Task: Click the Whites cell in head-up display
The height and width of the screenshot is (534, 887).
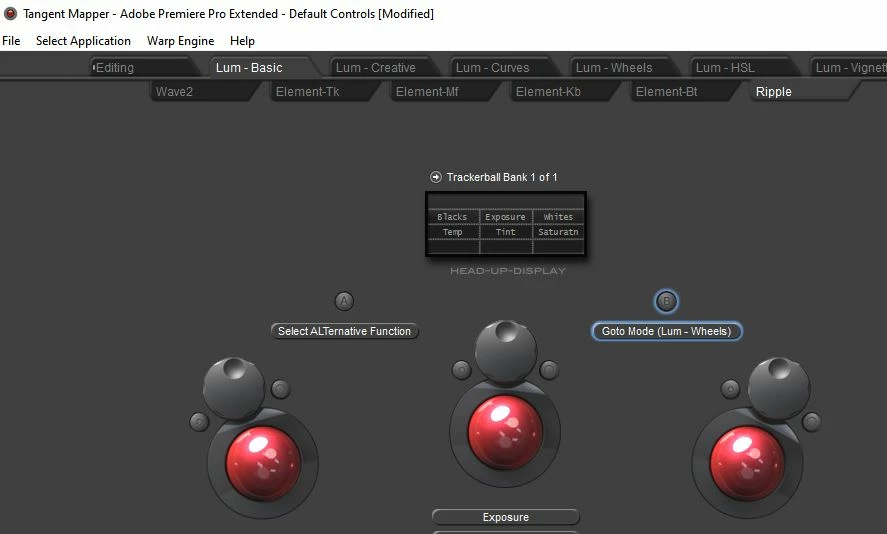Action: [x=558, y=217]
